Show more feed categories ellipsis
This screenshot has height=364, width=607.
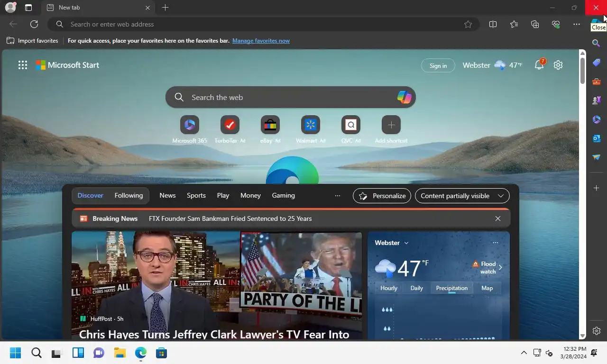pos(338,196)
